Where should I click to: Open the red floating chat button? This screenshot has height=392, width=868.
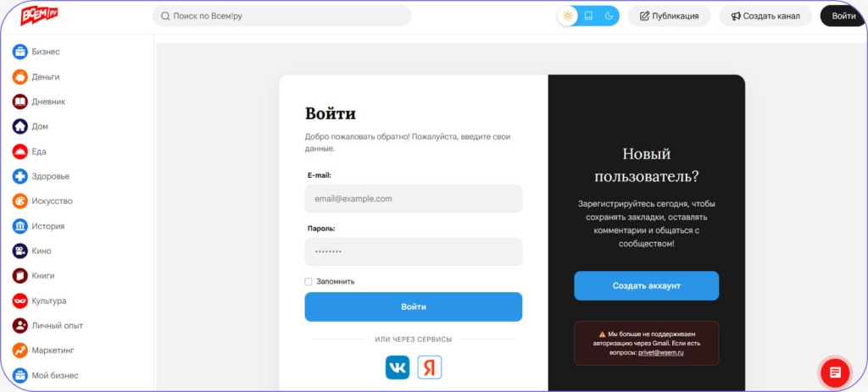click(835, 372)
